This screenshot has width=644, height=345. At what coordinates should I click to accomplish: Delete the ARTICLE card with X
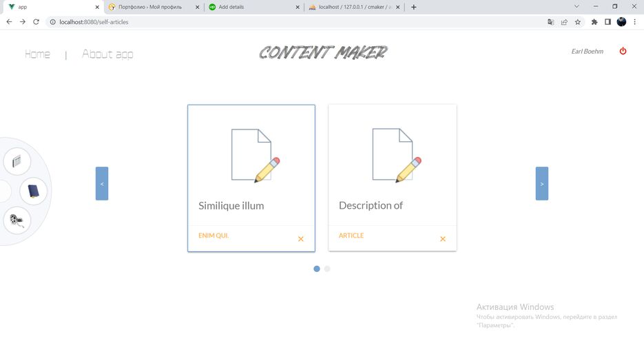443,239
